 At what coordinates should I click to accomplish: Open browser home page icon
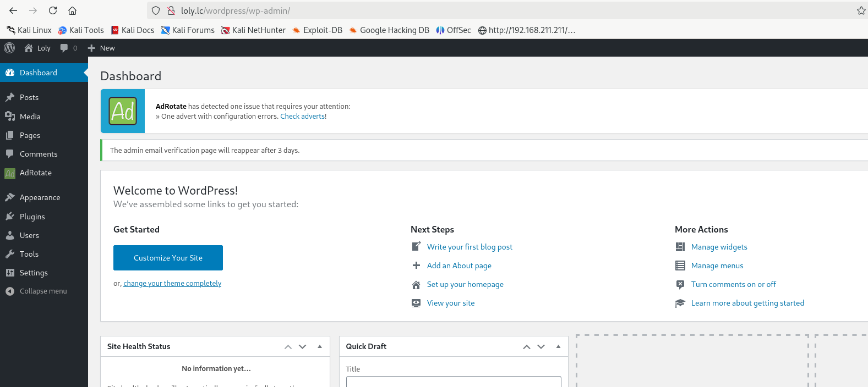coord(72,10)
